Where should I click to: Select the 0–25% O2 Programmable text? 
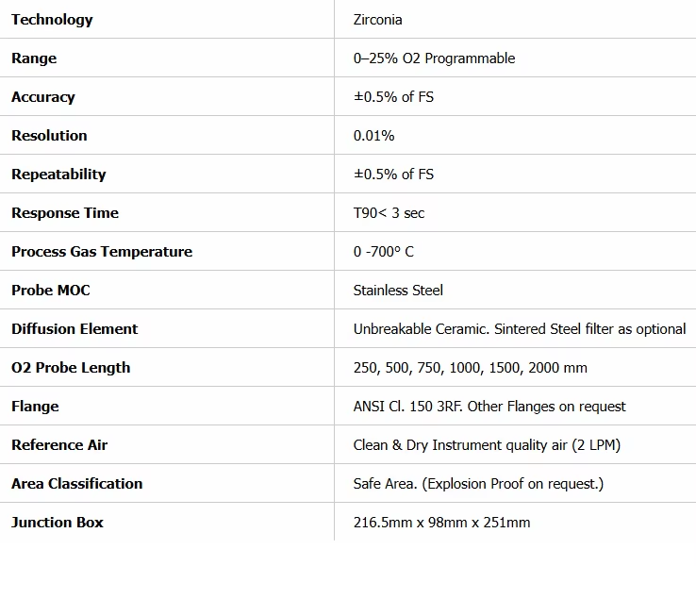point(434,58)
